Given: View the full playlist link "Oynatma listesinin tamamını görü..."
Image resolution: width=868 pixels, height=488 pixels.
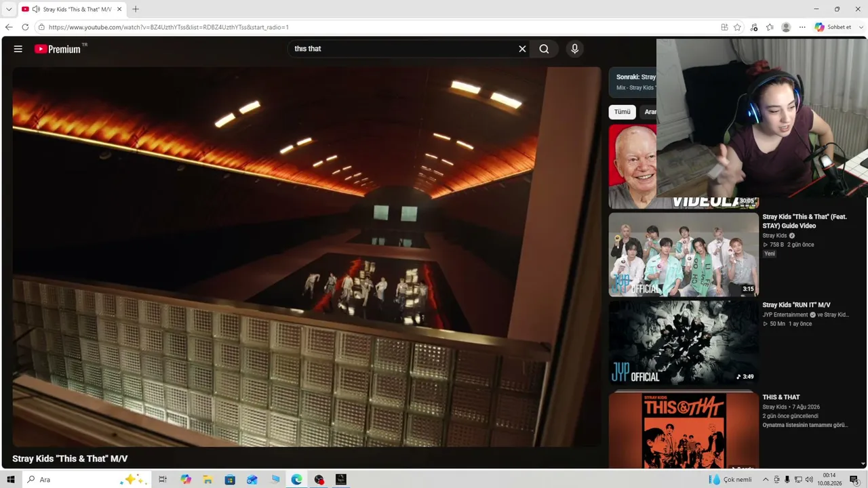Looking at the screenshot, I should pos(805,426).
